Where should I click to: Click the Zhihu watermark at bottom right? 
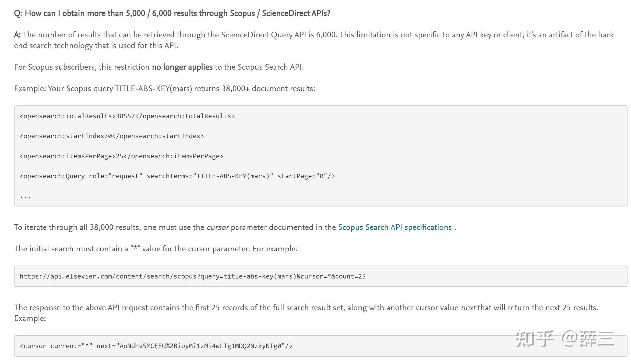pyautogui.click(x=564, y=339)
